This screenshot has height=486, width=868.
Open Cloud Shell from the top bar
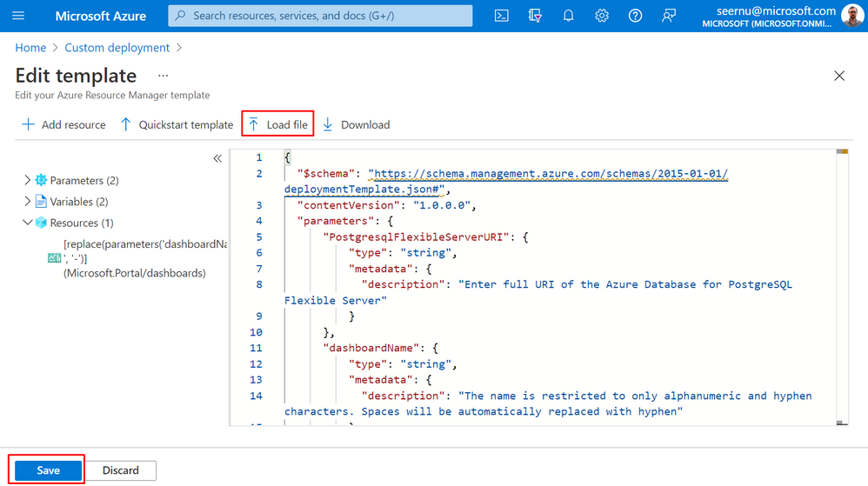(x=502, y=16)
